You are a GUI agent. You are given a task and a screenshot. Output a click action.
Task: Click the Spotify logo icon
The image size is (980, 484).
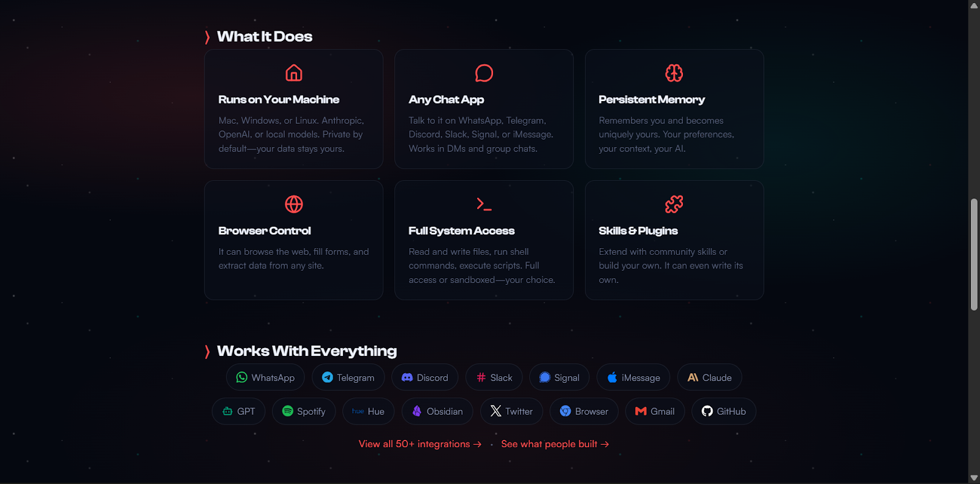pyautogui.click(x=287, y=411)
